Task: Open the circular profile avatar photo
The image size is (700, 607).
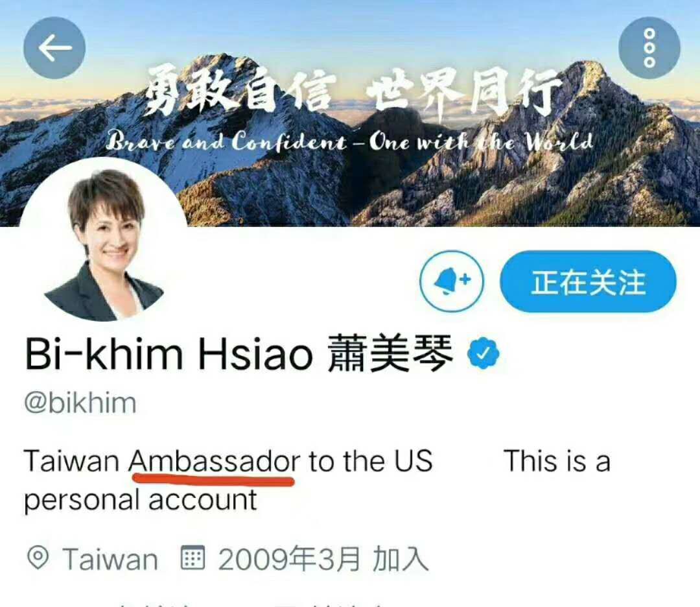Action: click(103, 240)
